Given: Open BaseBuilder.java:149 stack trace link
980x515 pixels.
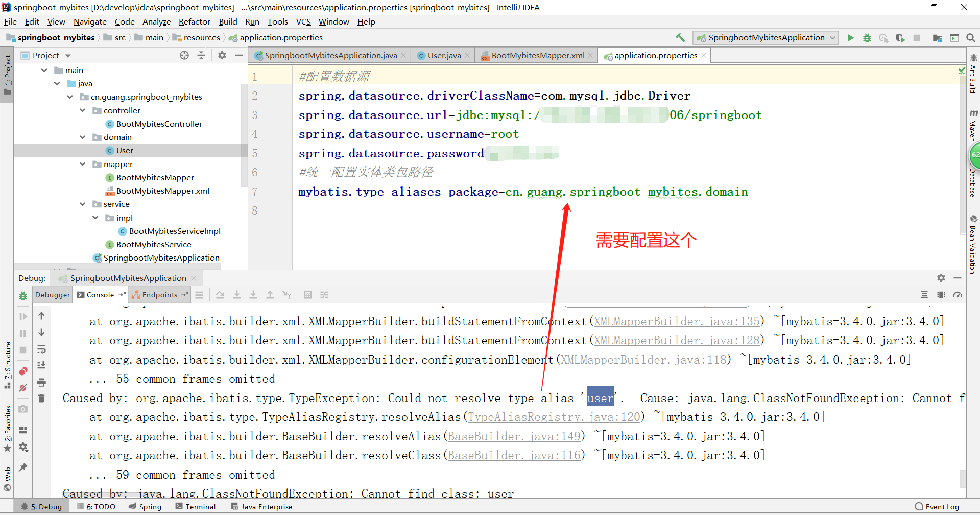Looking at the screenshot, I should (x=515, y=436).
